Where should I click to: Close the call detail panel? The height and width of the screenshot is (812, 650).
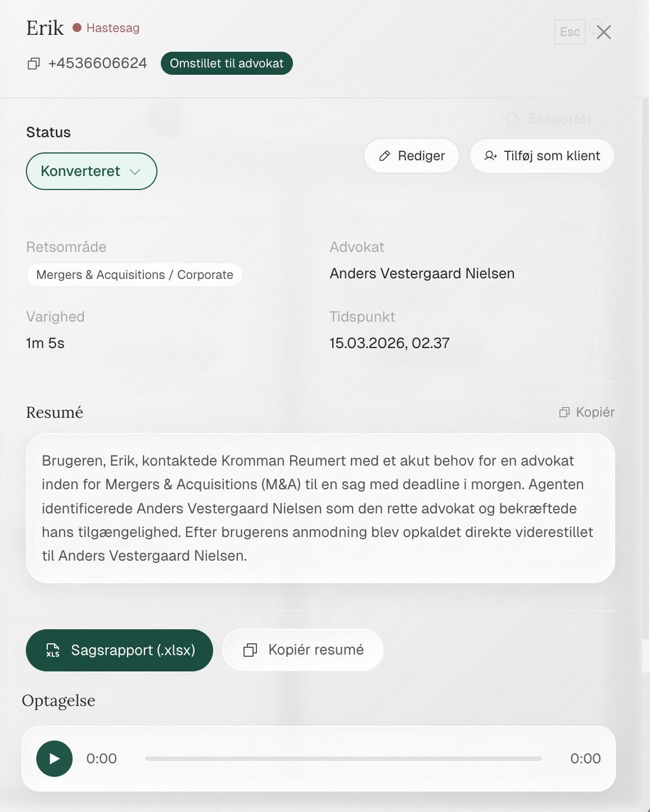point(604,32)
